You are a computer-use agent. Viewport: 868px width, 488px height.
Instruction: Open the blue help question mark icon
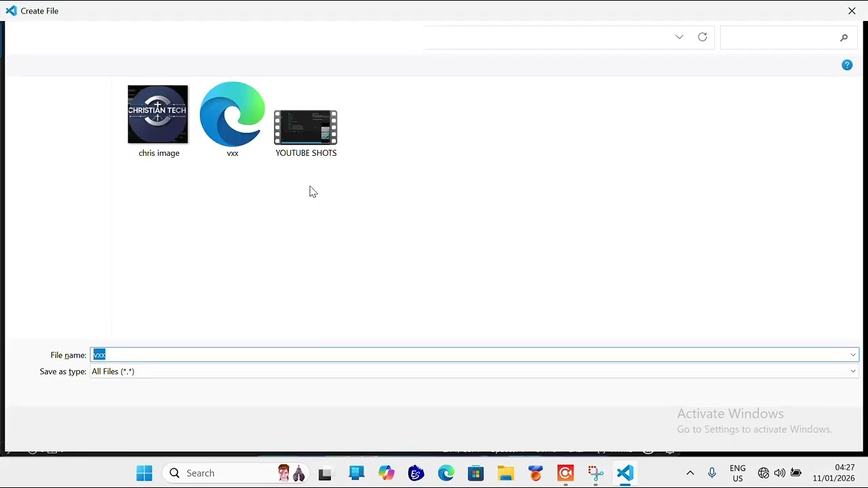tap(847, 65)
